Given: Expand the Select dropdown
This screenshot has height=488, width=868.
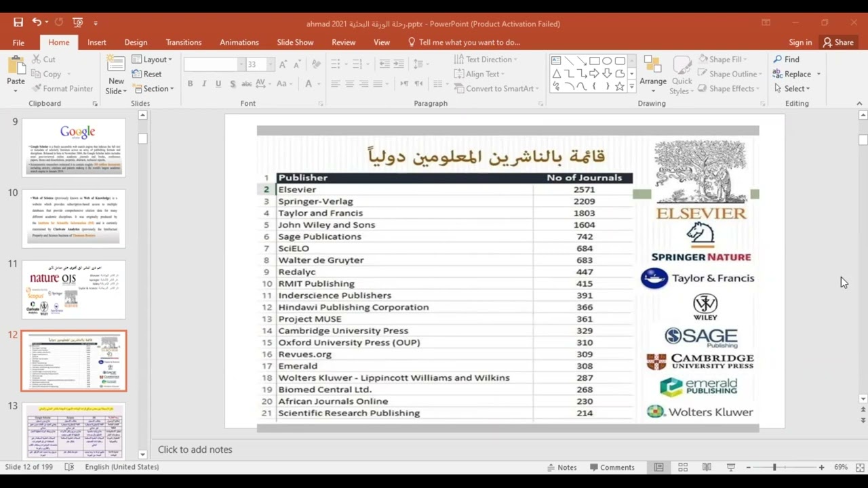Looking at the screenshot, I should tap(792, 89).
